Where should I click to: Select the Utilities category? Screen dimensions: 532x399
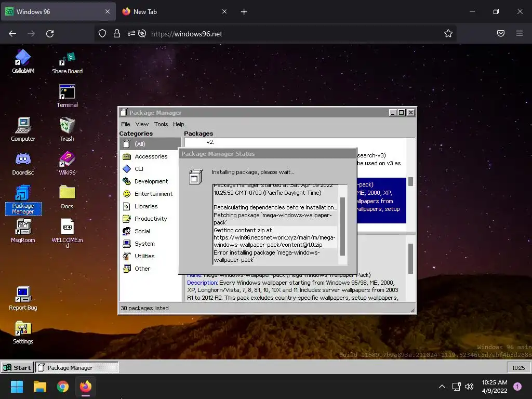150,256
